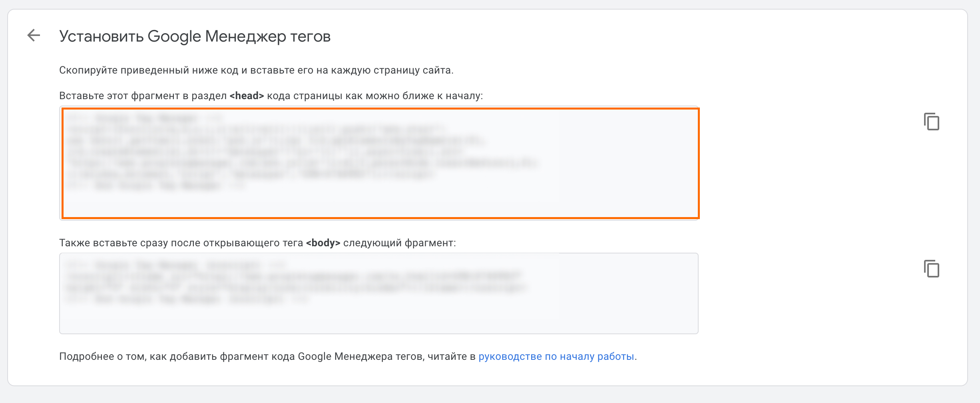The image size is (980, 403).
Task: Click empty space below head snippet code
Action: (380, 205)
